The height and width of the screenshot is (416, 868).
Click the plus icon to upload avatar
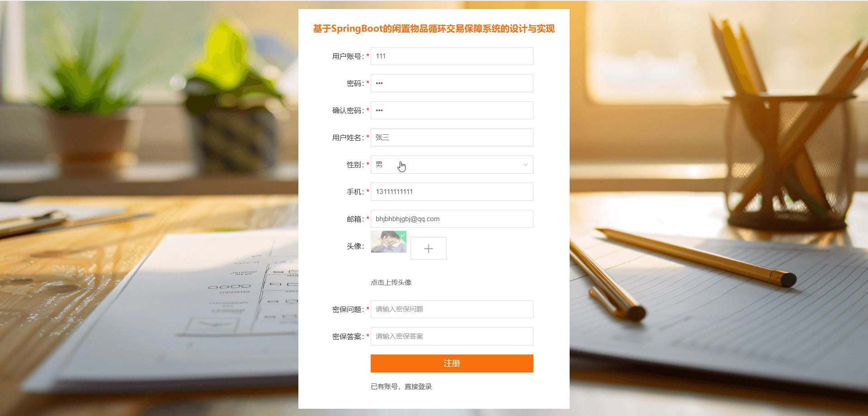click(429, 248)
